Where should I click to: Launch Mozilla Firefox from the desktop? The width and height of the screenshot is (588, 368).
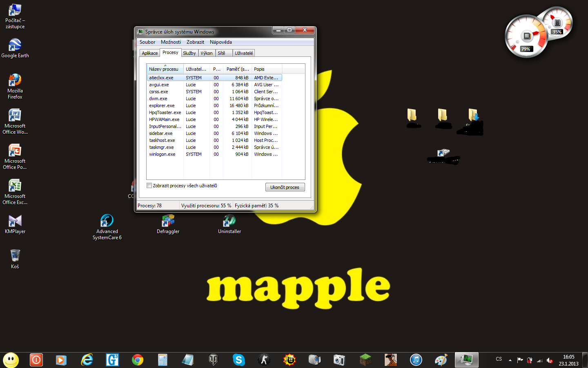(x=15, y=86)
